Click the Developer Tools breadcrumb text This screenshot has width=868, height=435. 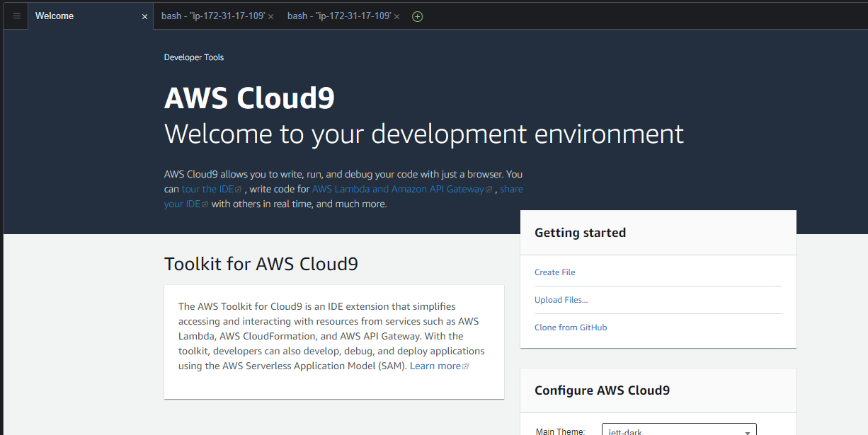[194, 57]
